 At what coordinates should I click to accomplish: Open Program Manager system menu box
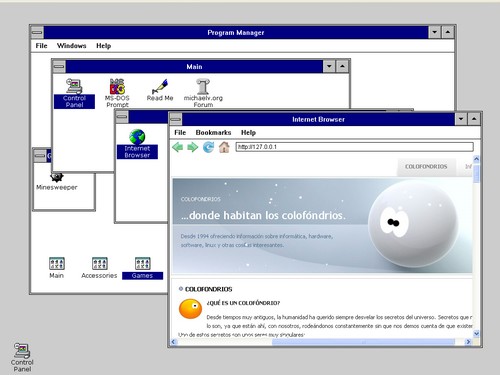pyautogui.click(x=37, y=33)
